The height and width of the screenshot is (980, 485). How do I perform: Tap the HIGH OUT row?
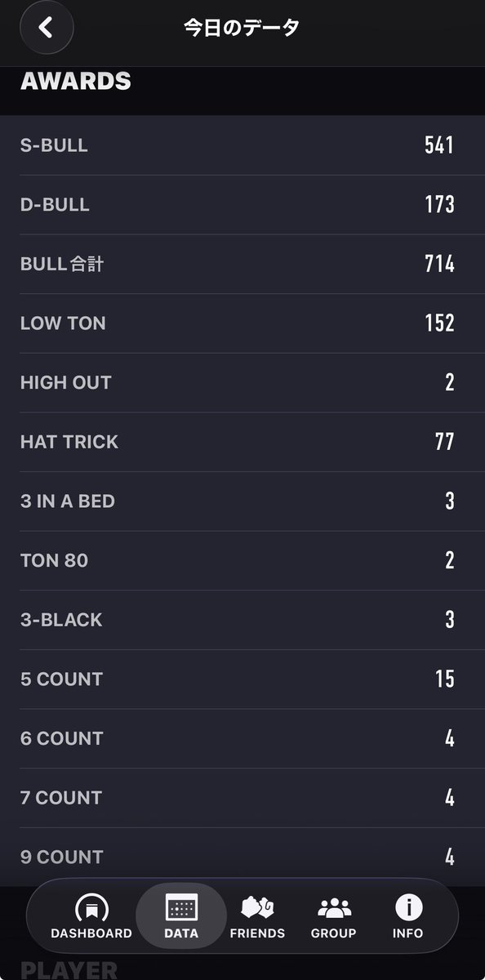pos(238,382)
